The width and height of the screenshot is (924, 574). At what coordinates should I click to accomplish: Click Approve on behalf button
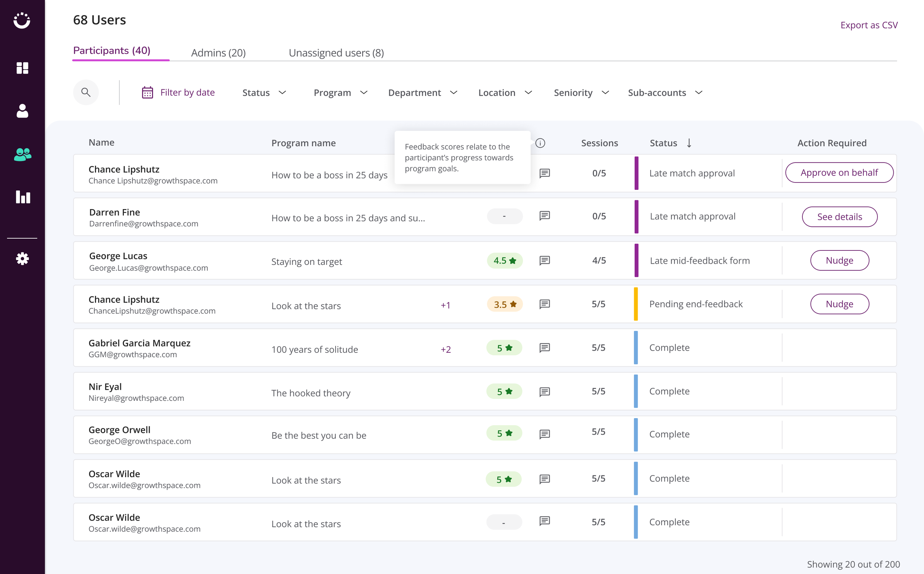[839, 173]
